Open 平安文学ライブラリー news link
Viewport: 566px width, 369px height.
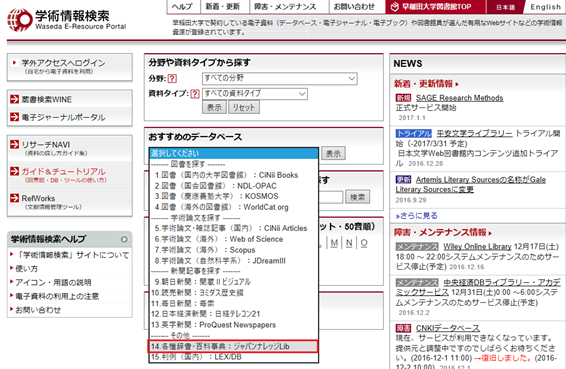(x=474, y=134)
